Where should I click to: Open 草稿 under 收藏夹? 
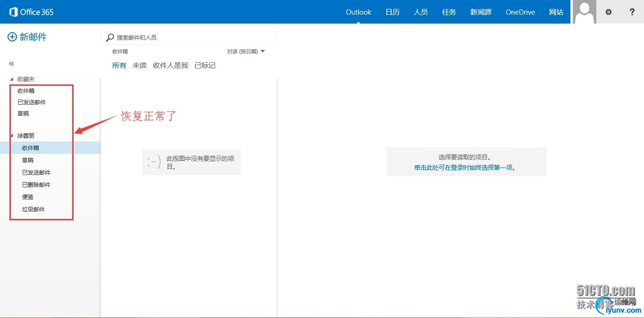tap(23, 113)
